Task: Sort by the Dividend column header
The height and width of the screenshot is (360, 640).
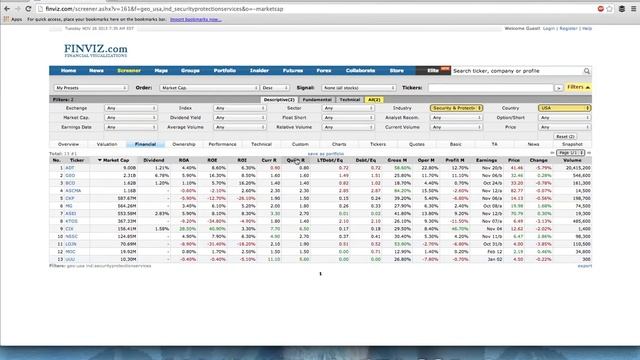Action: [x=154, y=160]
